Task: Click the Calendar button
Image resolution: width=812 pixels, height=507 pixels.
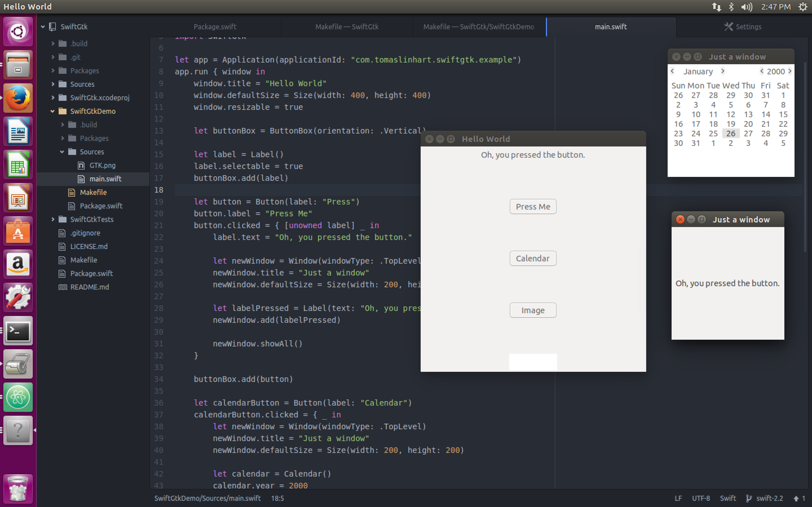Action: coord(533,259)
